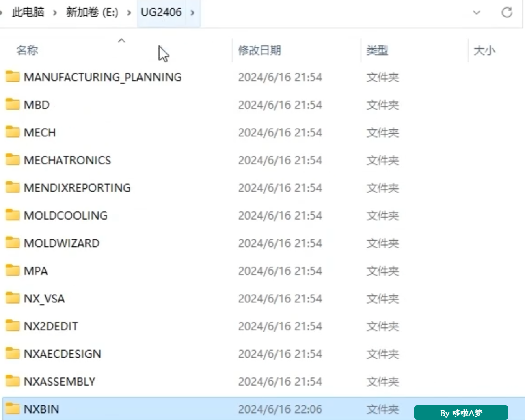525x420 pixels.
Task: Click the NXBIN date 2024/6/16 22:06
Action: pyautogui.click(x=280, y=409)
